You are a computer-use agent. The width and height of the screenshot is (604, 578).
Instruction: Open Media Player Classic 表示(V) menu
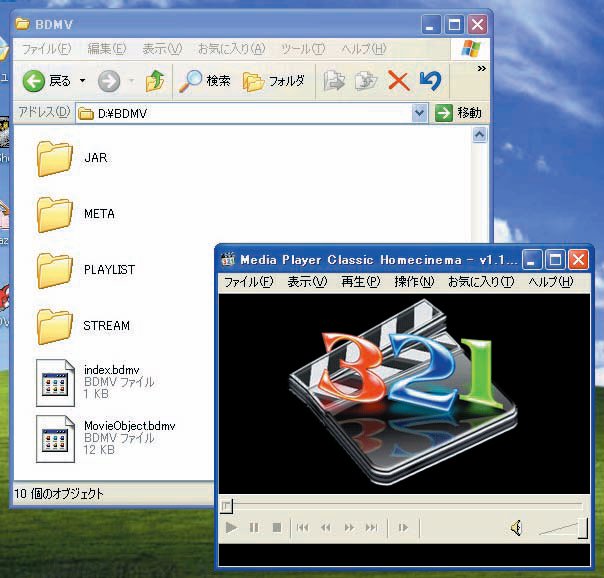coord(307,282)
